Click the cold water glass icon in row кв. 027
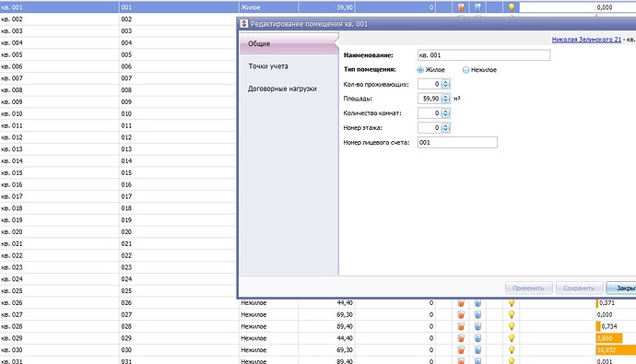 pos(477,314)
